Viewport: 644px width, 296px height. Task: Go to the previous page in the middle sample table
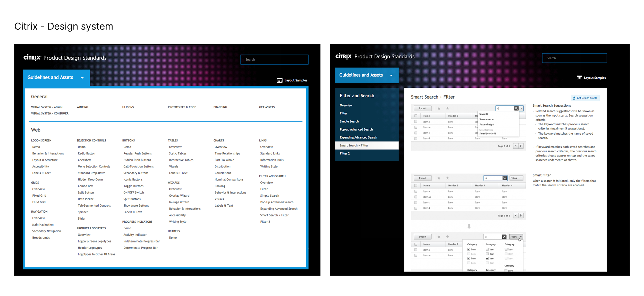[x=516, y=216]
